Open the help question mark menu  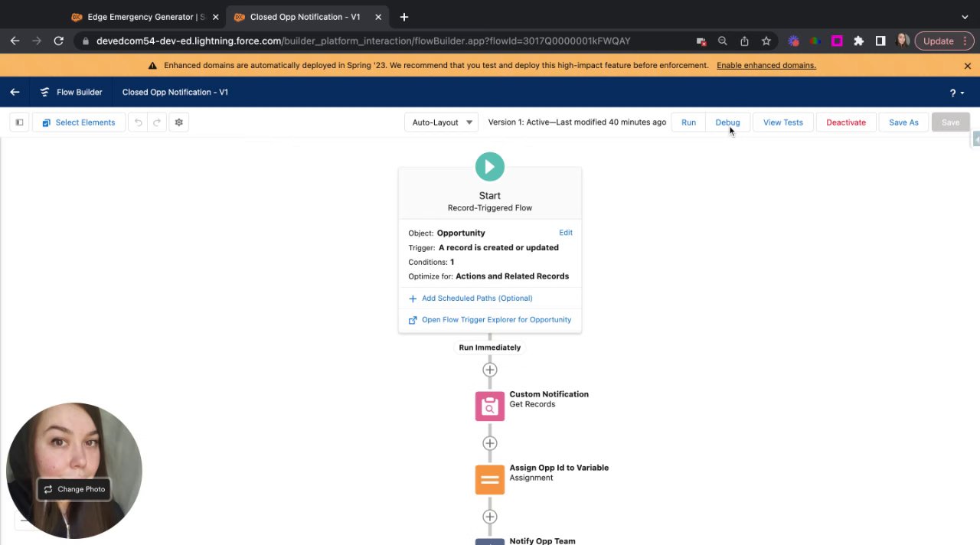point(956,93)
